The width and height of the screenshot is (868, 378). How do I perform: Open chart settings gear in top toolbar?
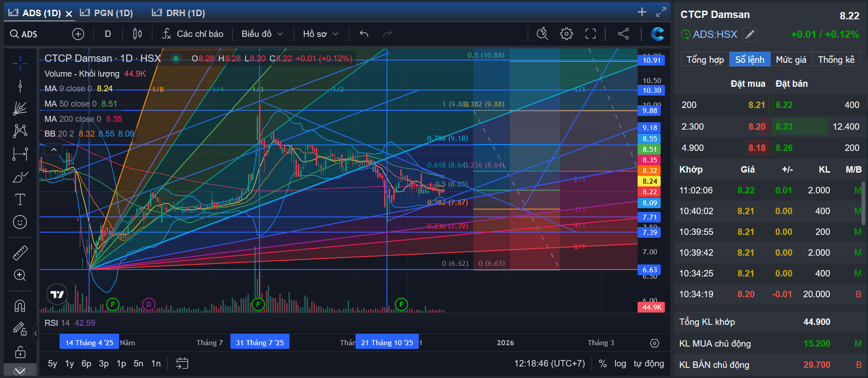[x=567, y=34]
